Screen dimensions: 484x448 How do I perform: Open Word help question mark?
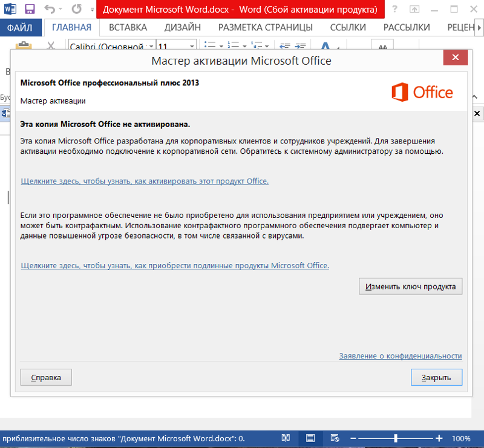point(394,9)
